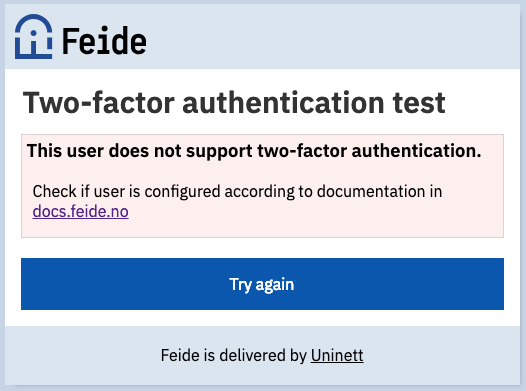Click the word 'authentication' in the page heading
Screen dimensions: 526x391
[283, 102]
